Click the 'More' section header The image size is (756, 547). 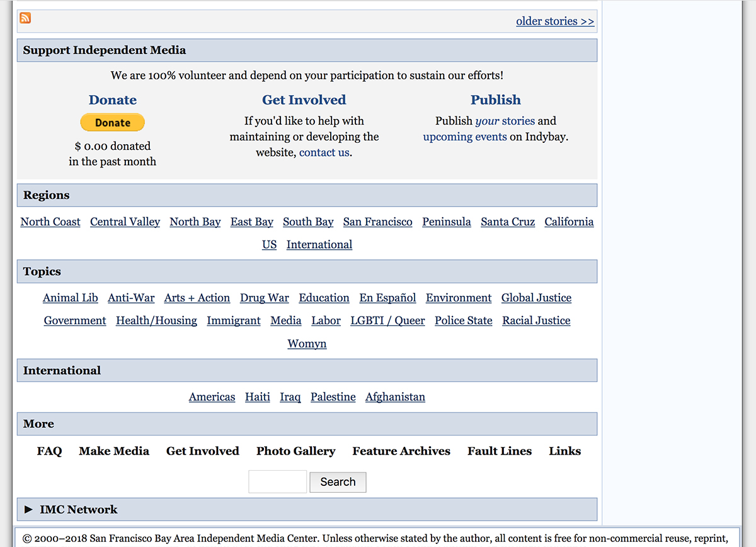pos(307,424)
